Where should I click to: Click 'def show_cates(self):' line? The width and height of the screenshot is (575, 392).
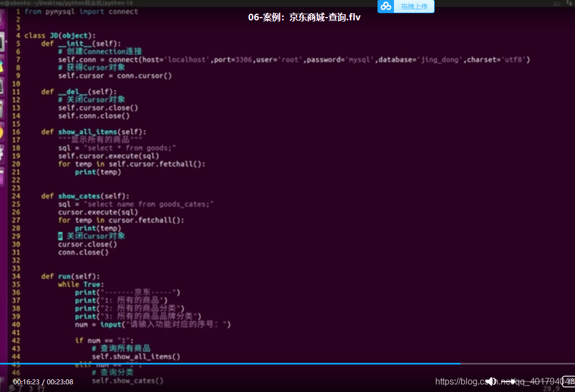tap(85, 196)
